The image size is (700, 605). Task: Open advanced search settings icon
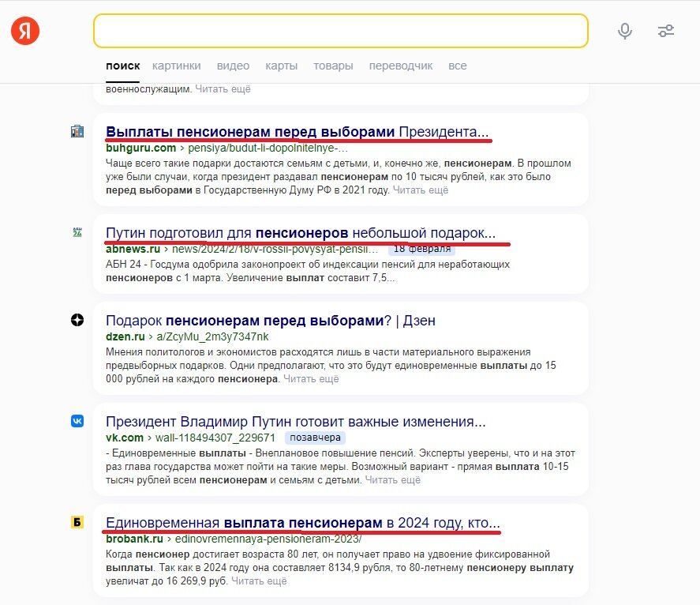click(666, 30)
